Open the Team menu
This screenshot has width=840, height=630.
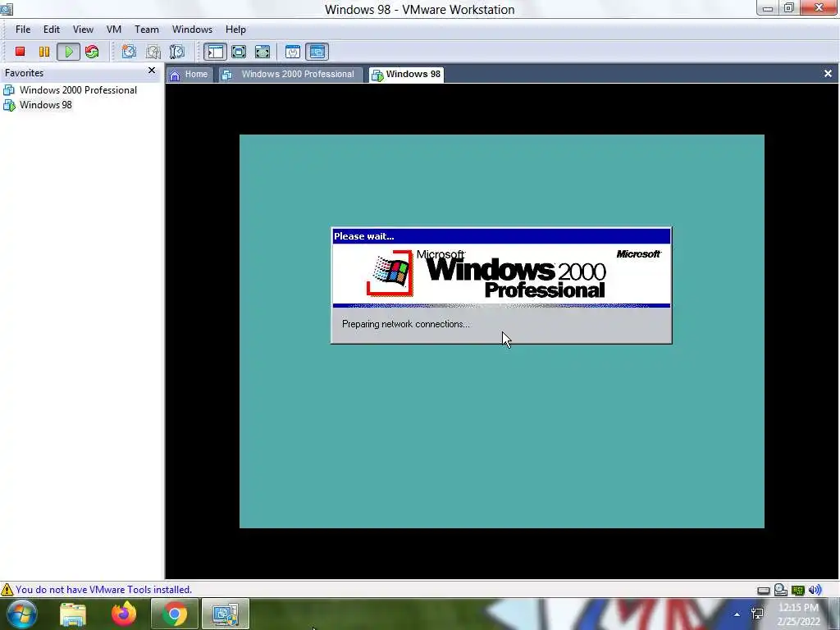[x=146, y=30]
